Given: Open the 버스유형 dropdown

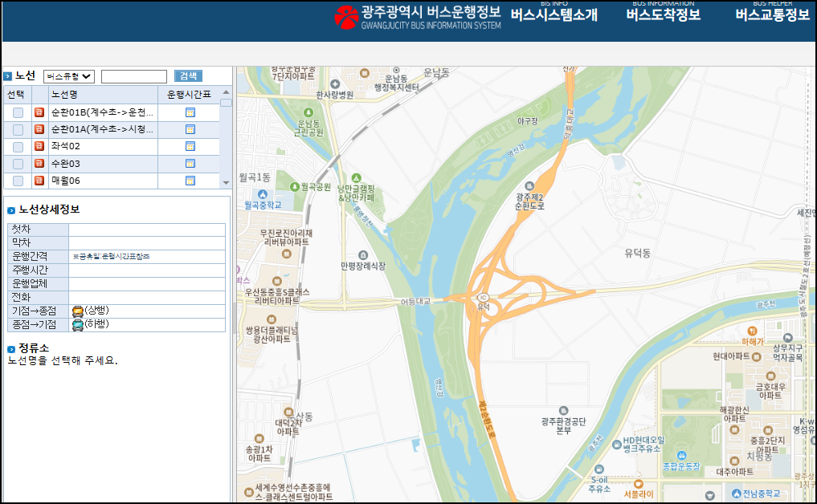Looking at the screenshot, I should click(68, 76).
